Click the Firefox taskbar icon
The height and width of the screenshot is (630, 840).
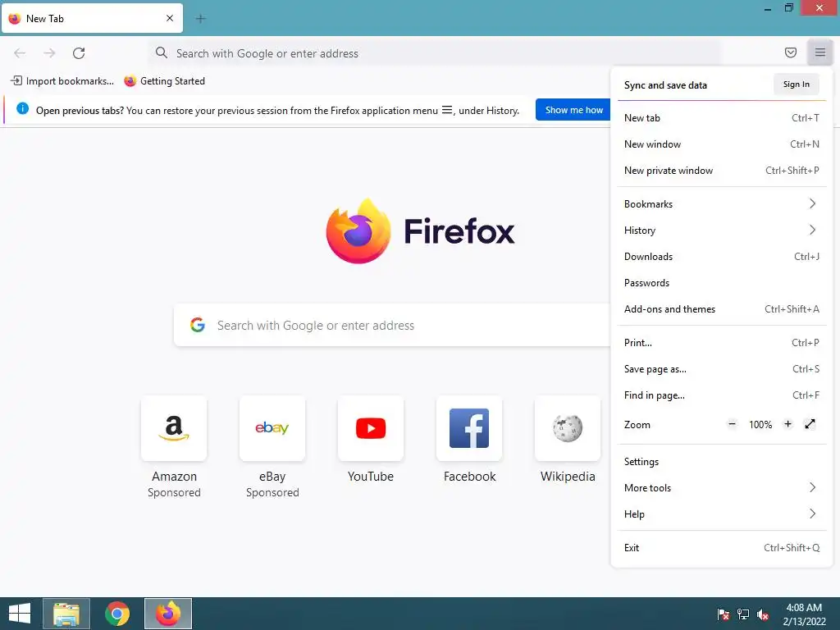click(168, 614)
